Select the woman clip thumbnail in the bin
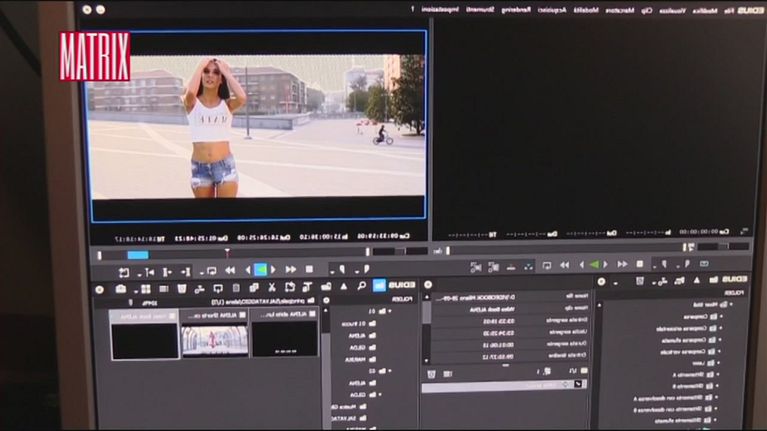The height and width of the screenshot is (431, 767). pyautogui.click(x=214, y=339)
